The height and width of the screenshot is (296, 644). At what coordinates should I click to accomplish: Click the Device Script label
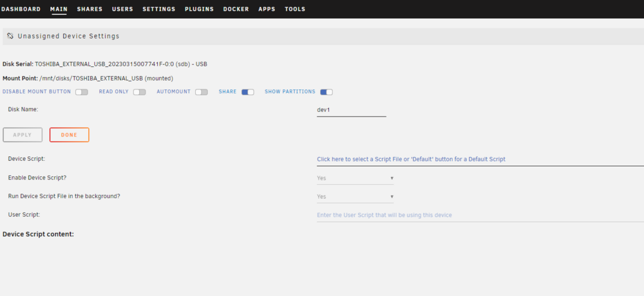[x=26, y=158]
